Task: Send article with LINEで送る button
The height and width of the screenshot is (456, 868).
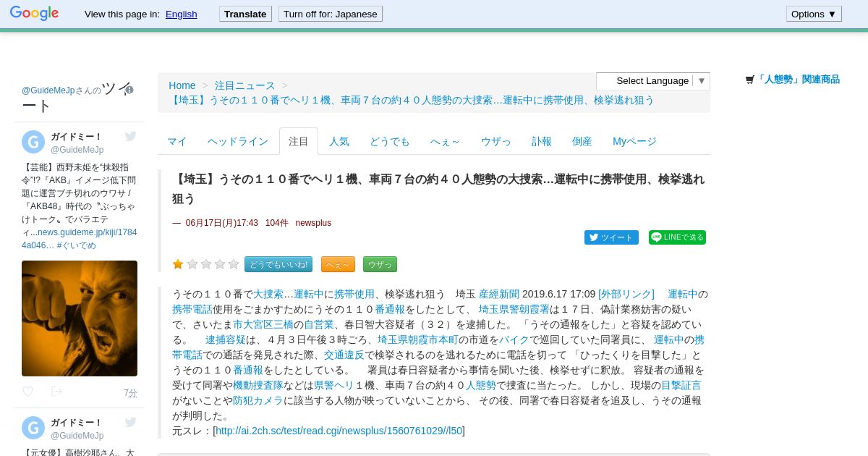Action: point(677,237)
